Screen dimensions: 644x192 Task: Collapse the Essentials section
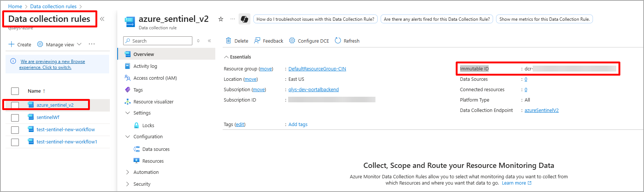[x=226, y=57]
